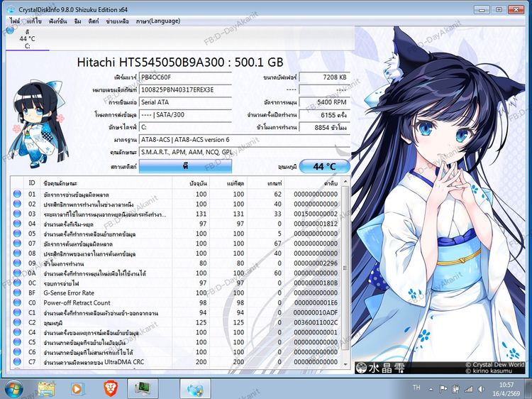
Task: Click the CrystalDiskInfo taskbar button
Action: [x=195, y=389]
